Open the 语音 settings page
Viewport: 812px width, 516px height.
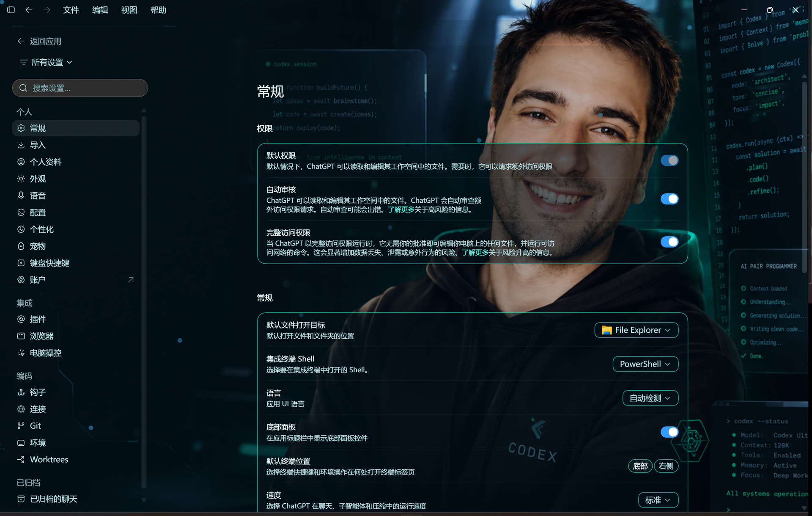point(76,196)
